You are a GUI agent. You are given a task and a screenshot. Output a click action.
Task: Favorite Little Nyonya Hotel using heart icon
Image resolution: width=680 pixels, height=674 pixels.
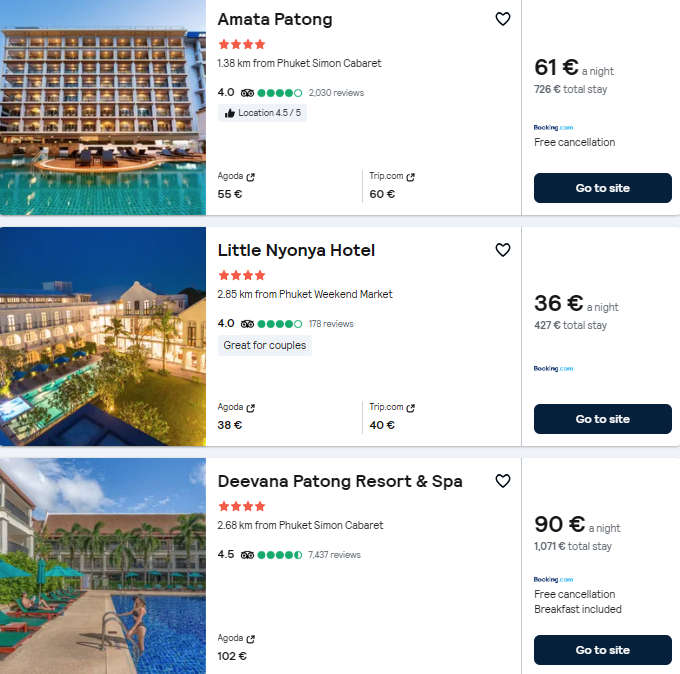(503, 250)
